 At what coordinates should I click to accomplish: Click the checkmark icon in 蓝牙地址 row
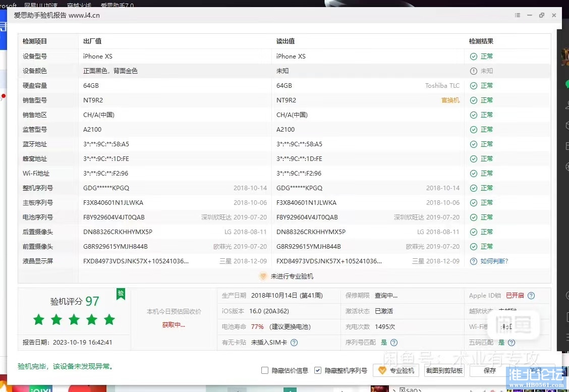[x=474, y=144]
